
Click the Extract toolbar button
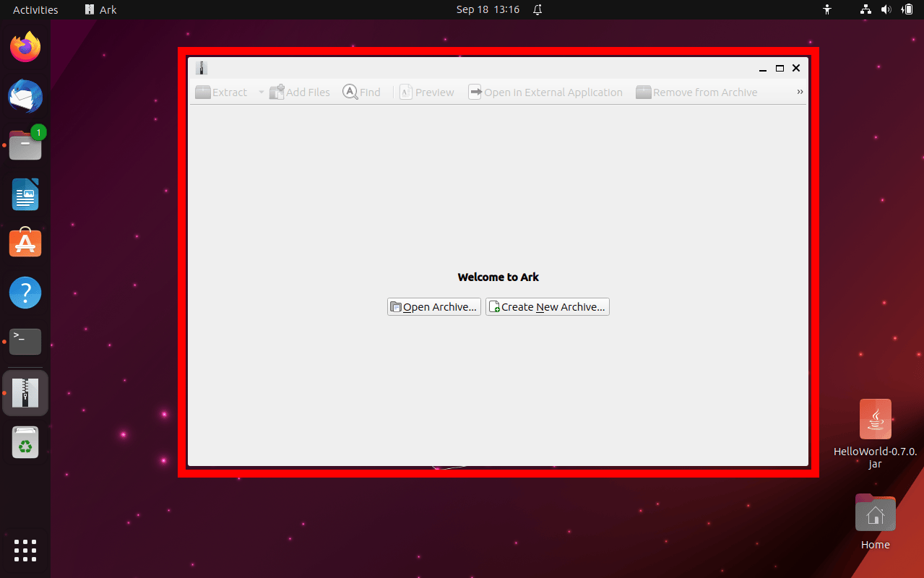coord(221,92)
